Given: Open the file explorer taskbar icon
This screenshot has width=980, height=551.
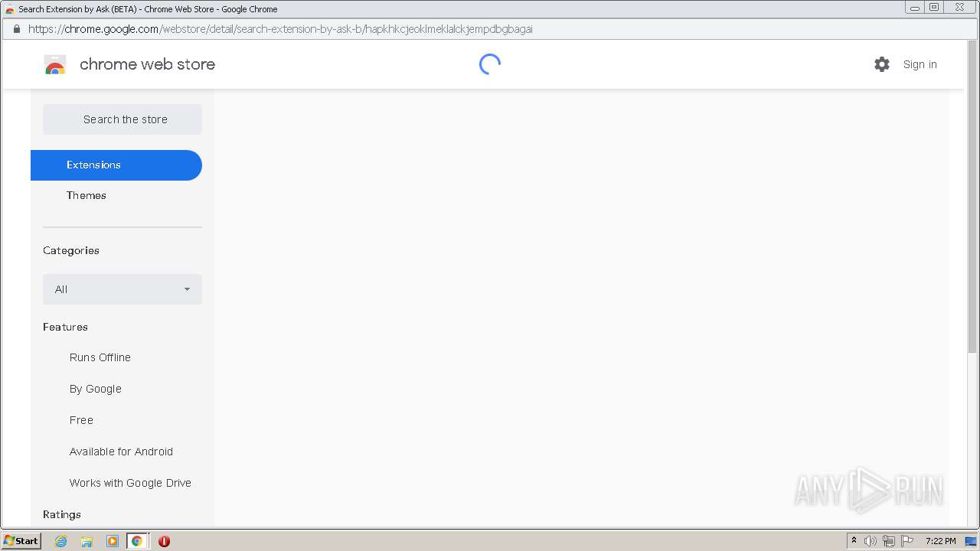Looking at the screenshot, I should point(87,541).
